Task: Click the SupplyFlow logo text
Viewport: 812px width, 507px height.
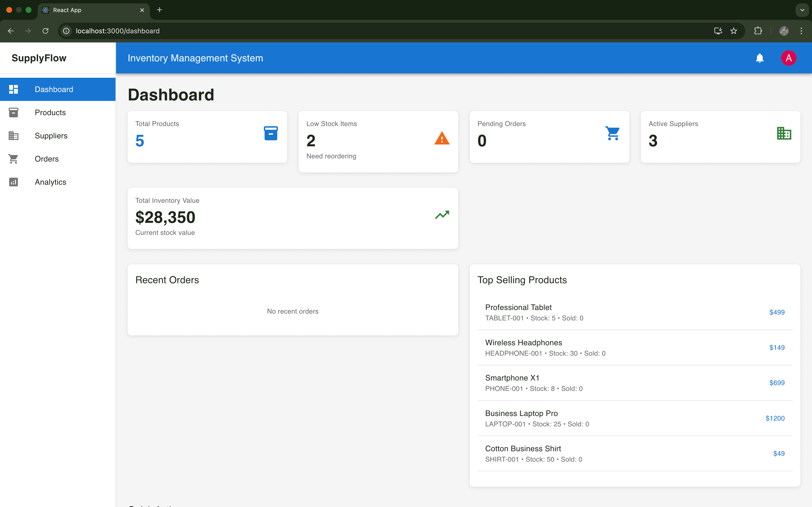Action: pyautogui.click(x=39, y=58)
